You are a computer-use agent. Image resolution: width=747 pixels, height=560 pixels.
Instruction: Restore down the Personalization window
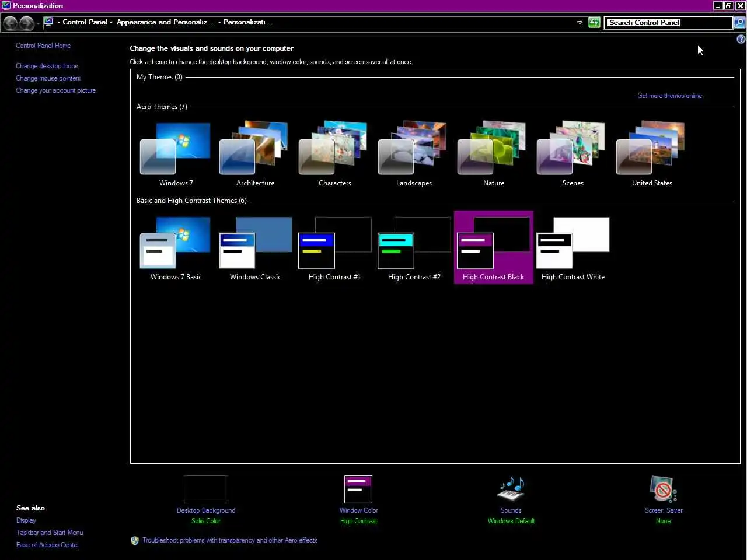click(x=729, y=6)
